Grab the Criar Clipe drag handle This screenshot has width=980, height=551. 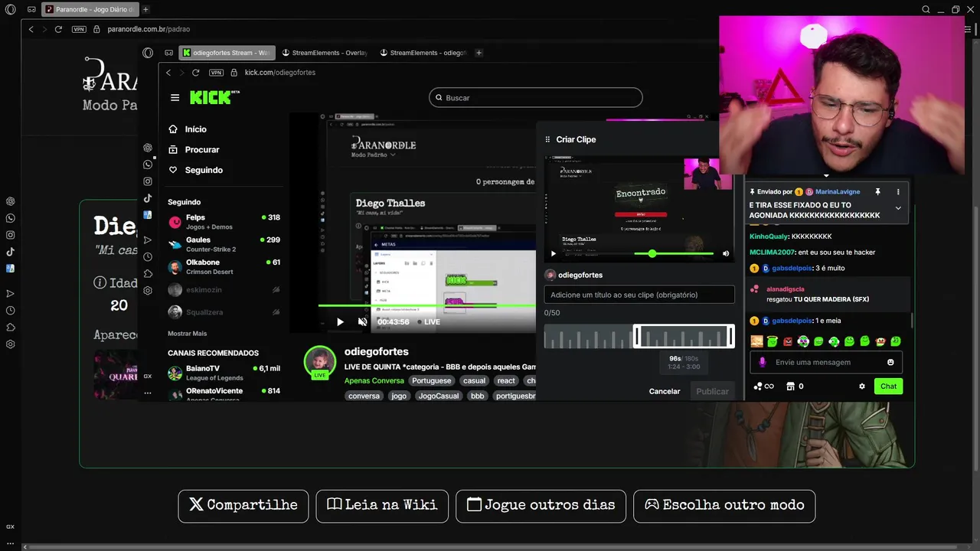(x=547, y=139)
